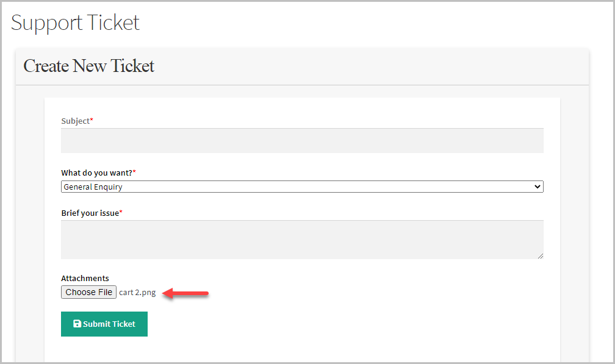Click the Subject field label

74,121
